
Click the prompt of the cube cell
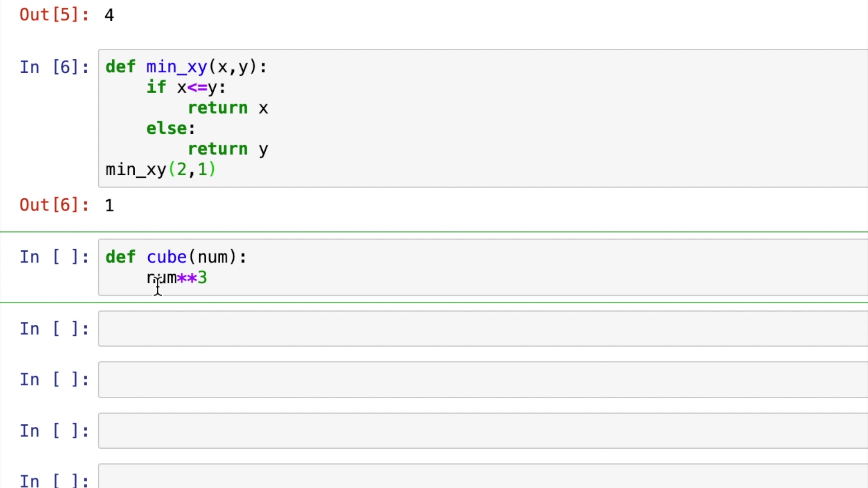point(54,257)
